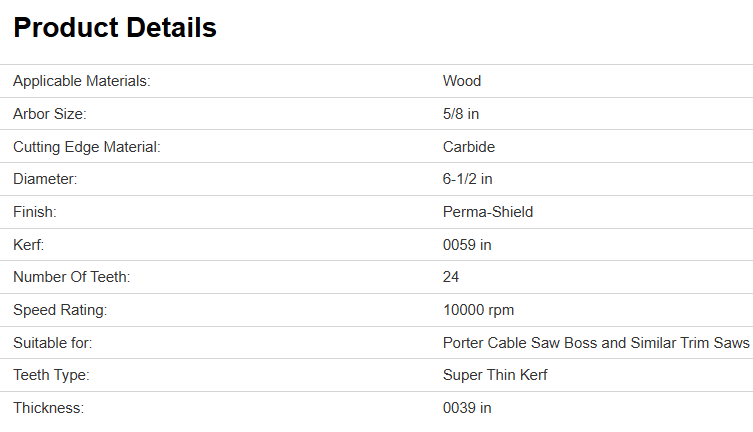Select the 24 teeth value
753x432 pixels.
[x=451, y=277]
